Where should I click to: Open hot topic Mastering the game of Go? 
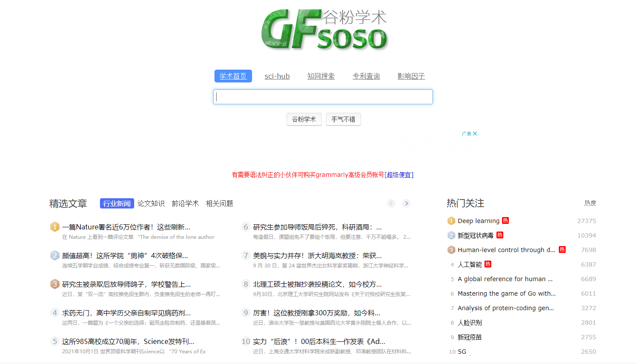click(x=507, y=294)
